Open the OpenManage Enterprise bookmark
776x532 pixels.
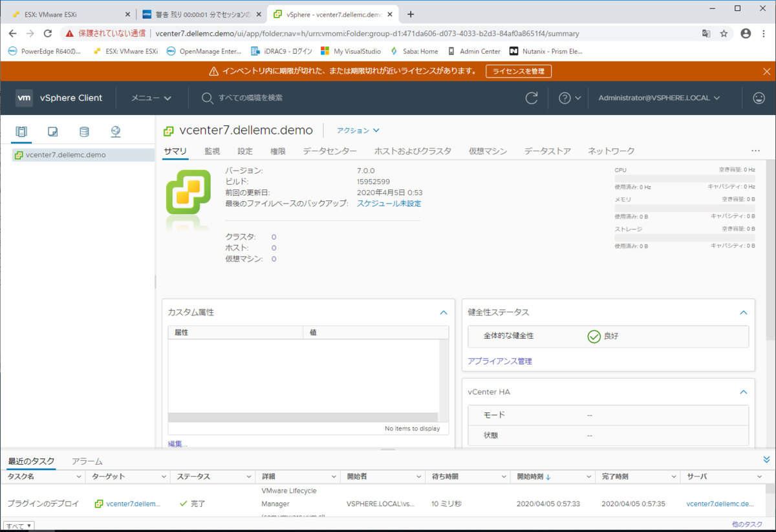[204, 51]
